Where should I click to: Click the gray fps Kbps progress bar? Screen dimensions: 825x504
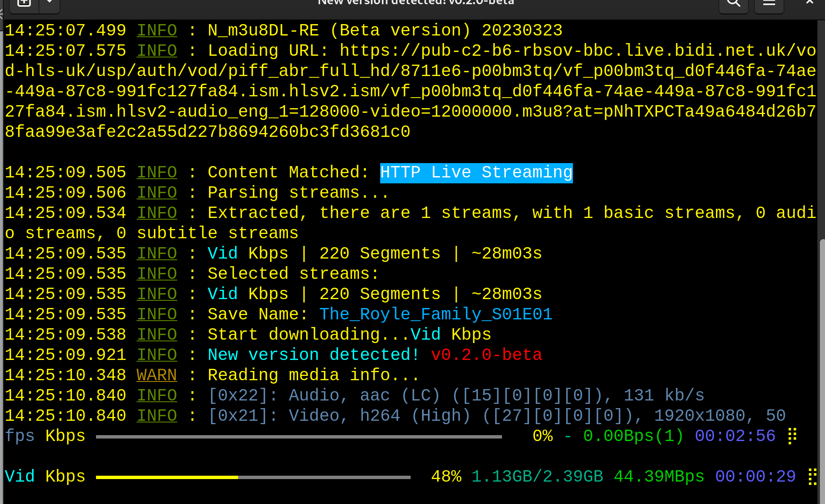(x=299, y=436)
